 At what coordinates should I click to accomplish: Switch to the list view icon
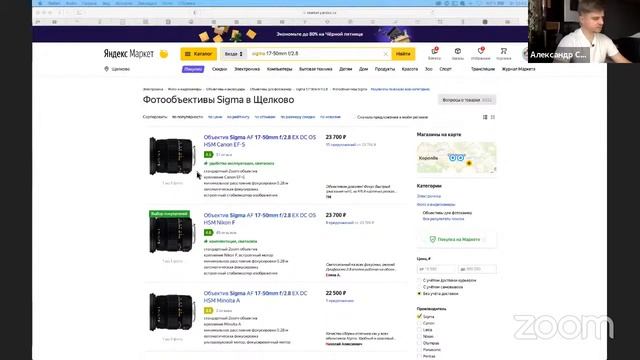pyautogui.click(x=485, y=117)
